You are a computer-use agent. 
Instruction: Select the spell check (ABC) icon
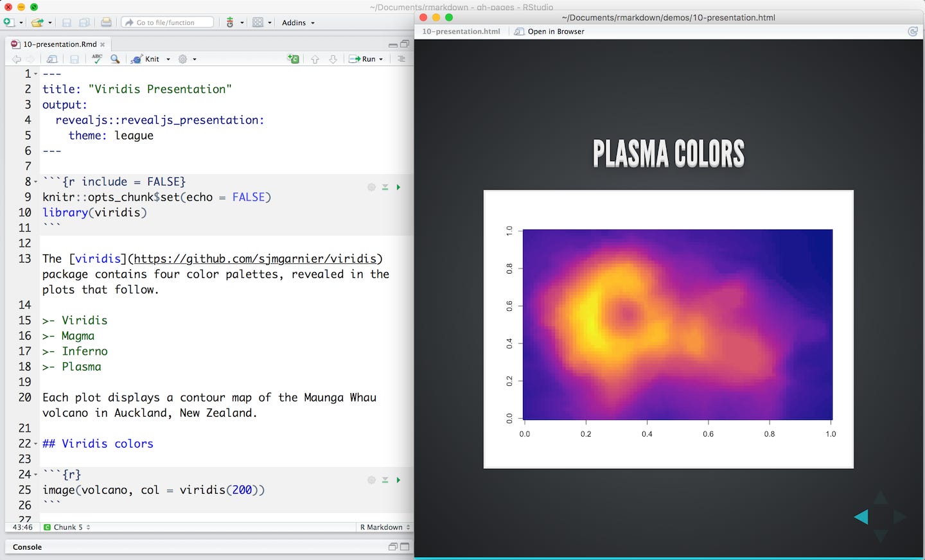(97, 58)
